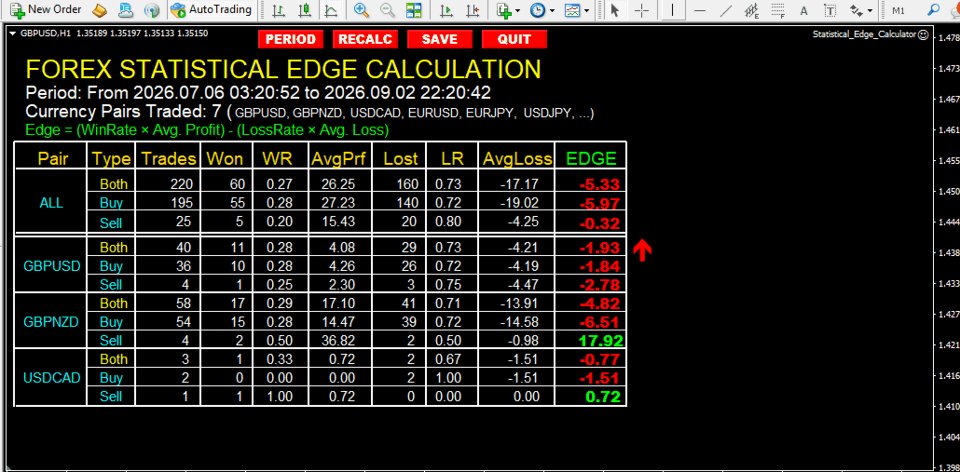Switch to M1 timeframe
Screen dimensions: 960x472
coord(898,10)
